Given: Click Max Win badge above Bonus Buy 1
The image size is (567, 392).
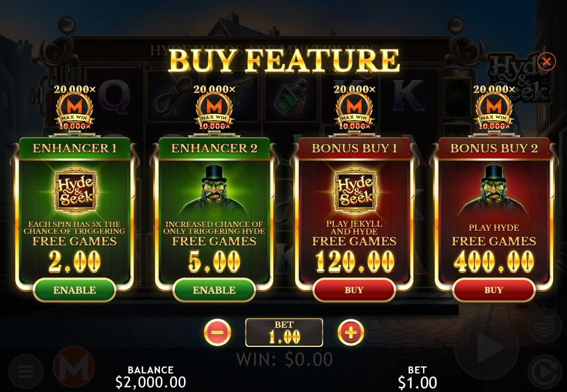Looking at the screenshot, I should click(x=354, y=108).
